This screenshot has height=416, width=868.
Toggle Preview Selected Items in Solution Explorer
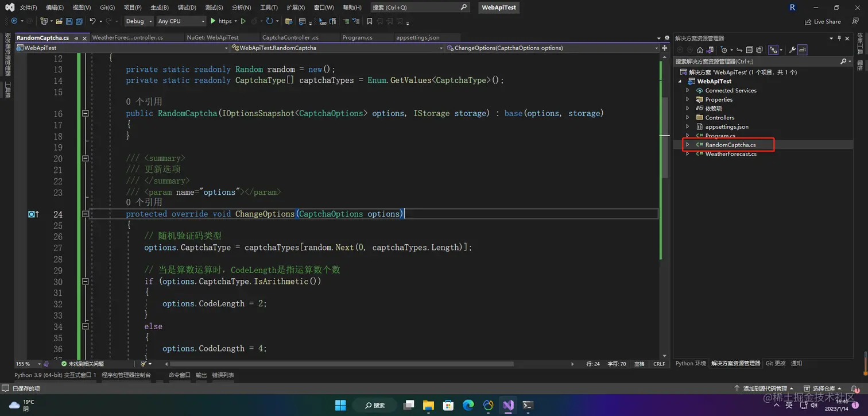click(x=803, y=50)
